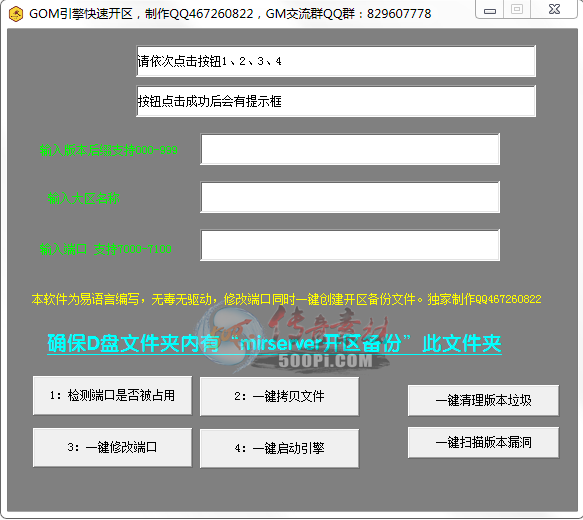Focus the version suffix 000-999 input field

(350, 149)
